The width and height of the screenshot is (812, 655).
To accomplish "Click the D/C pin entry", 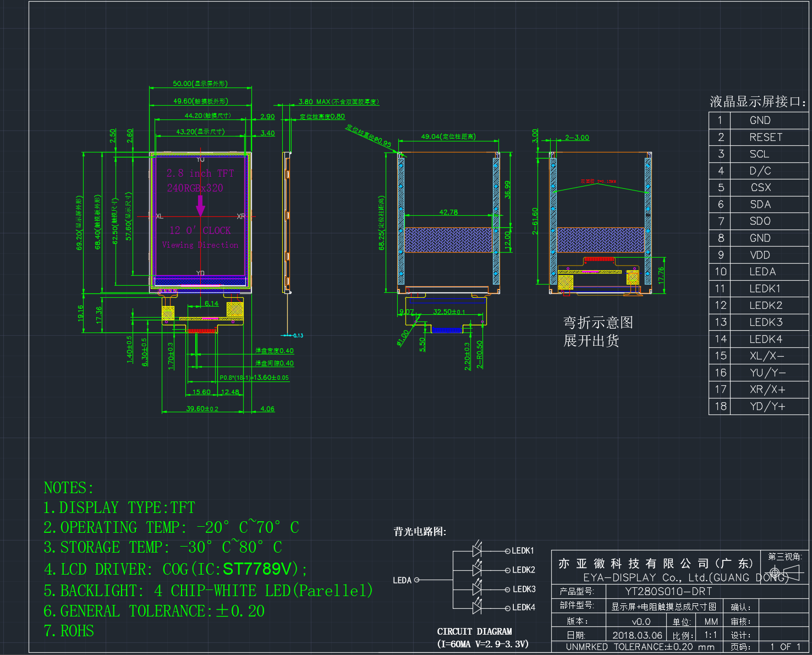I will pos(760,171).
